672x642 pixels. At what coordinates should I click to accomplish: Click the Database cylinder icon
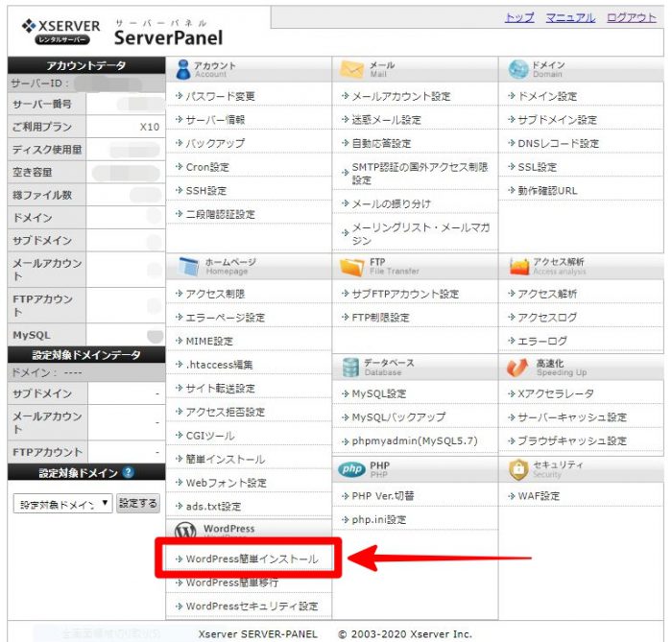350,368
